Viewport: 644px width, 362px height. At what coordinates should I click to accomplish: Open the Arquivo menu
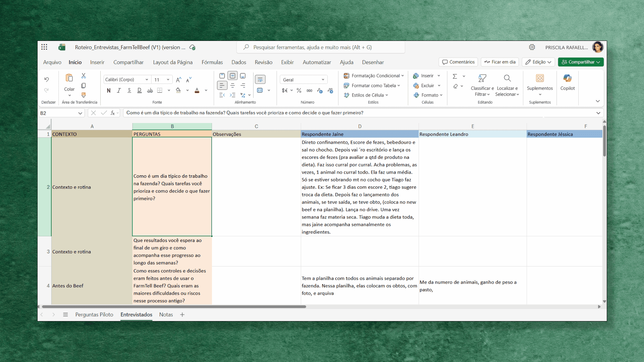[x=52, y=62]
